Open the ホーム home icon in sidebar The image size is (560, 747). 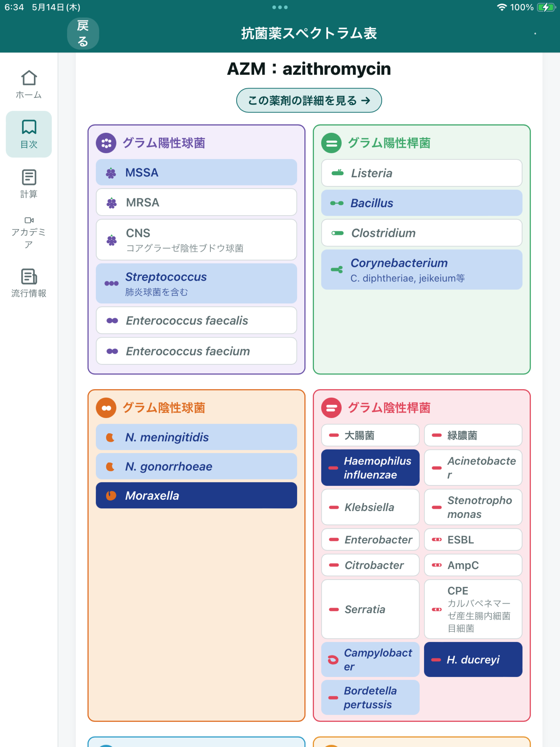[x=29, y=78]
